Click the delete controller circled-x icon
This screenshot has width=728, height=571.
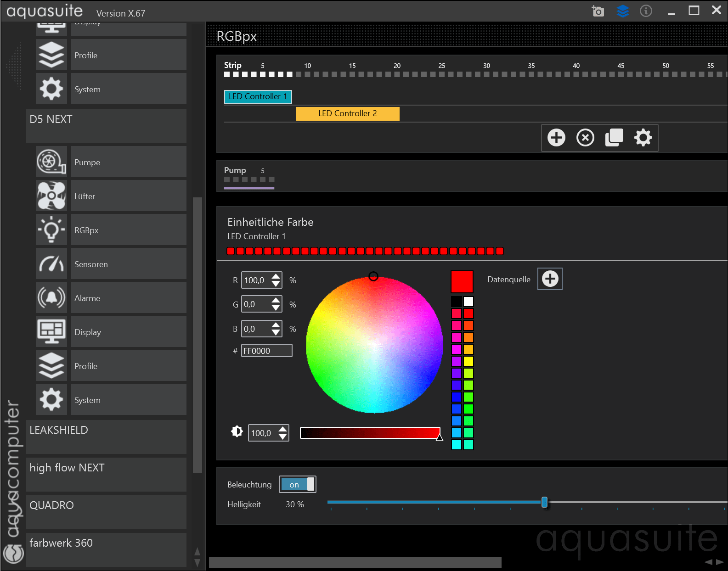(585, 138)
